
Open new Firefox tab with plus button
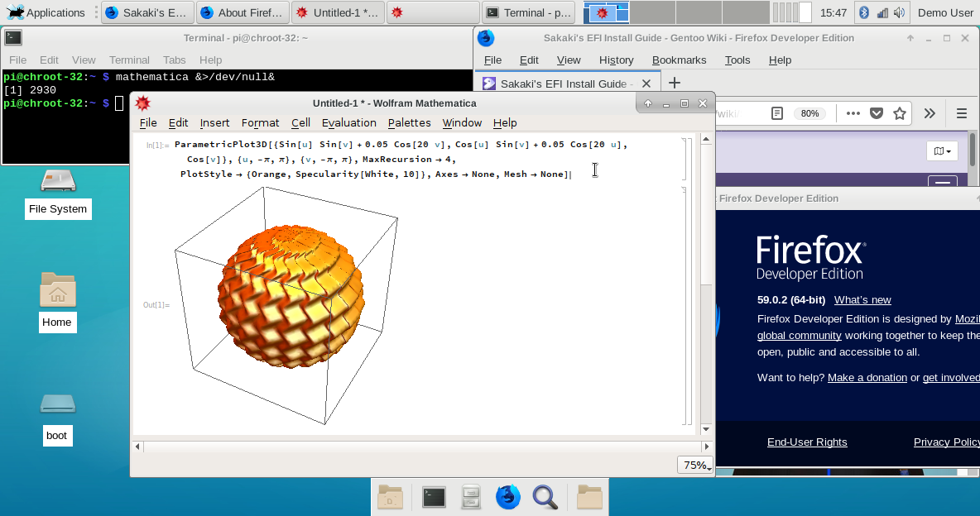675,83
